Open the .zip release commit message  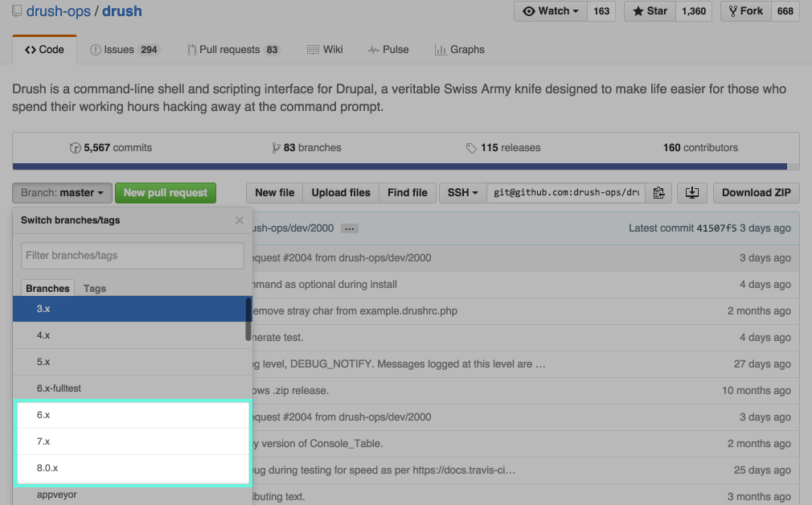(291, 391)
